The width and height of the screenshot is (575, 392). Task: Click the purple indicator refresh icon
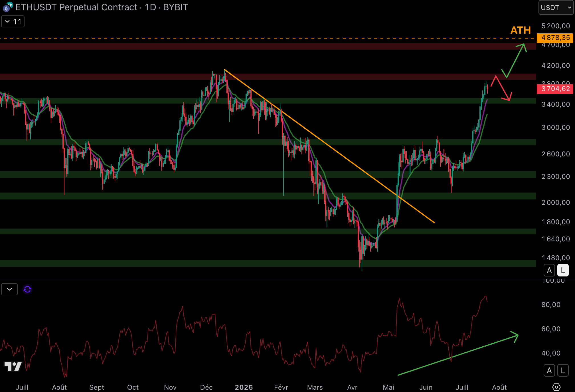(x=27, y=289)
